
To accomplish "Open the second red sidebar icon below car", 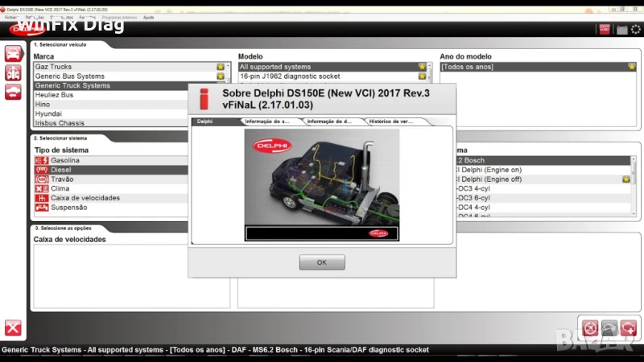I will pos(14,72).
